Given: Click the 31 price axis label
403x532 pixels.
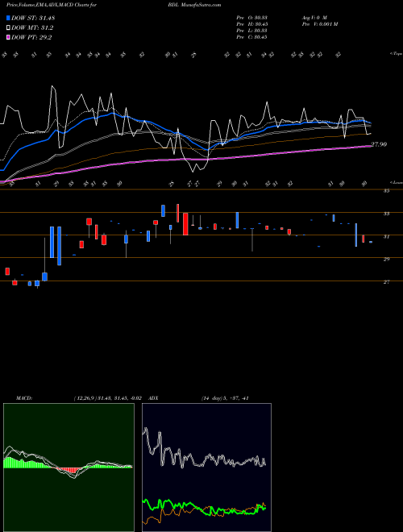Looking at the screenshot, I should (x=386, y=236).
